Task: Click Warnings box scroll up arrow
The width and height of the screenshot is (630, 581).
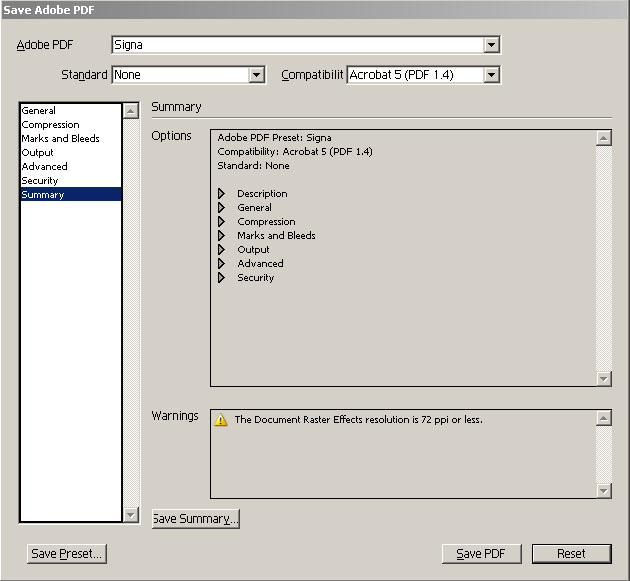Action: point(603,418)
